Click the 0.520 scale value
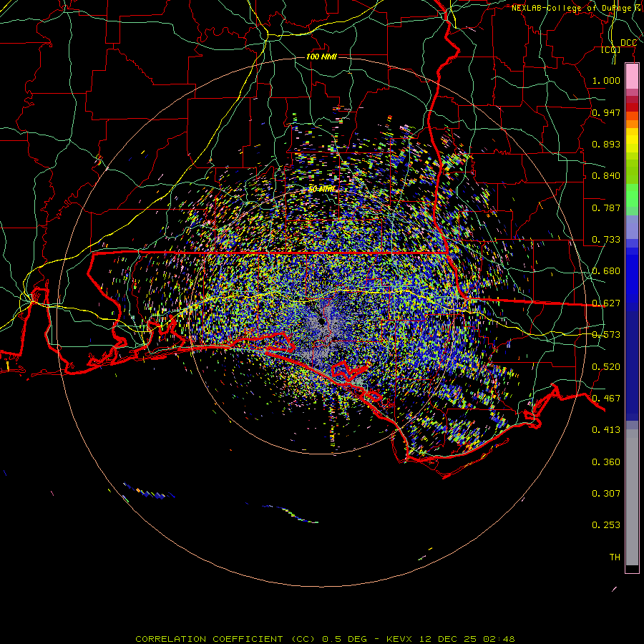This screenshot has height=644, width=644. (606, 367)
